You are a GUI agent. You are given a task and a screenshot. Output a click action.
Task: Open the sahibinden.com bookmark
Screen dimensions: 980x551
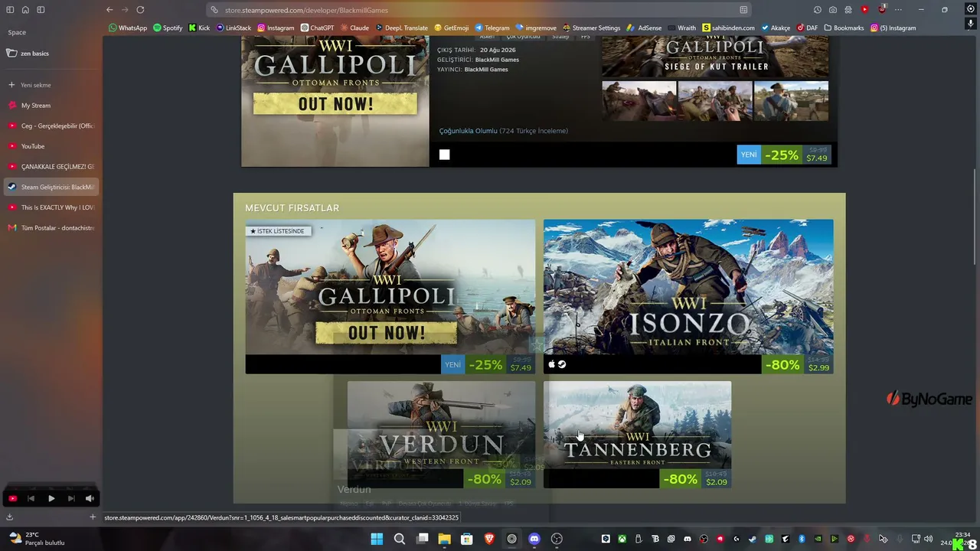tap(728, 28)
